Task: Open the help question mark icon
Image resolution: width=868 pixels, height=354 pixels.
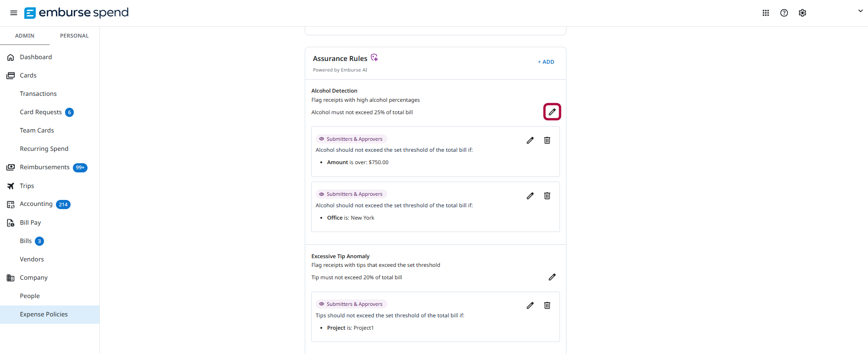Action: pyautogui.click(x=784, y=13)
